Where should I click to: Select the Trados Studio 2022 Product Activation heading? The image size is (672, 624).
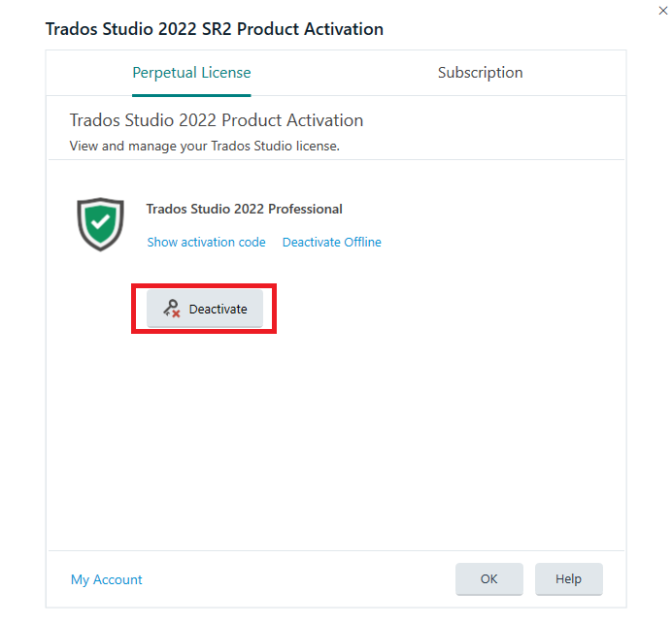pyautogui.click(x=217, y=120)
